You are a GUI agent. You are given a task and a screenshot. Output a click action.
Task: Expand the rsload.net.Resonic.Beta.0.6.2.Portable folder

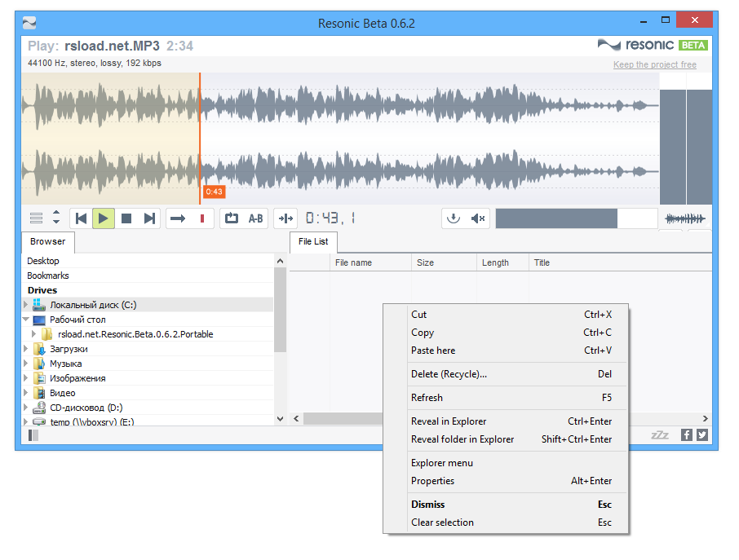coord(33,334)
